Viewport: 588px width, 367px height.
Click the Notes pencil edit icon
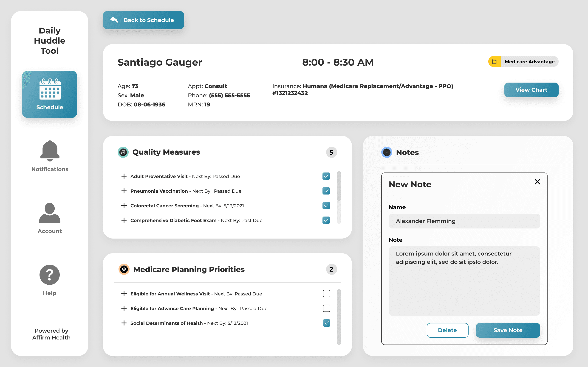[387, 152]
